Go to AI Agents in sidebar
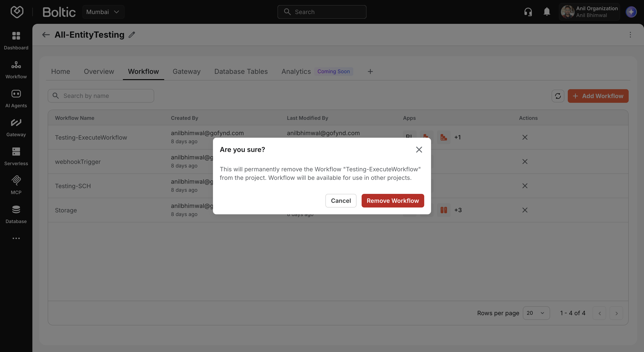 coord(16,99)
